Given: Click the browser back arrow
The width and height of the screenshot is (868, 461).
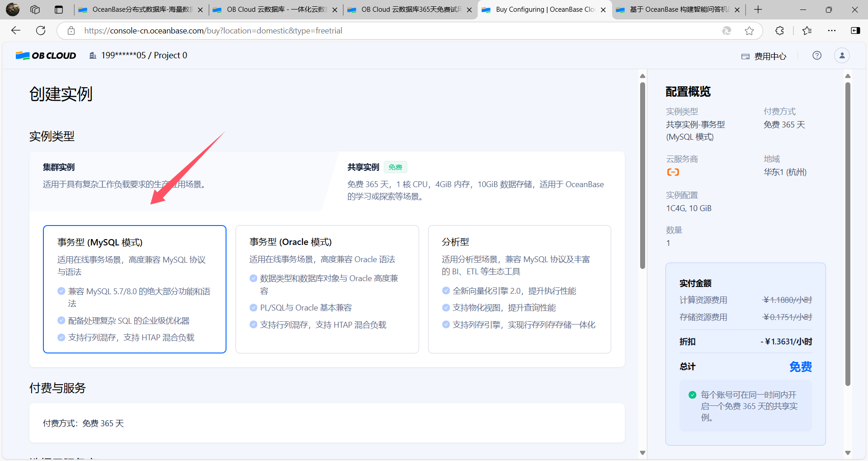Looking at the screenshot, I should [16, 30].
